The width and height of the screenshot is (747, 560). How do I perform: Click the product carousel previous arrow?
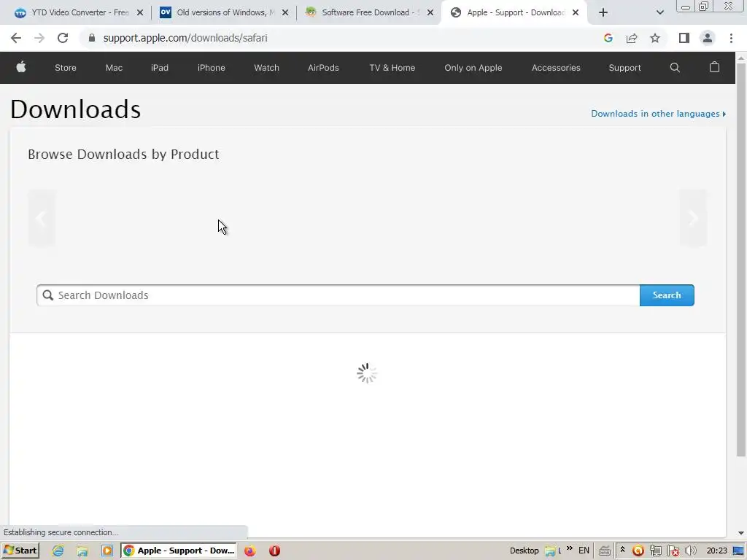click(x=41, y=218)
